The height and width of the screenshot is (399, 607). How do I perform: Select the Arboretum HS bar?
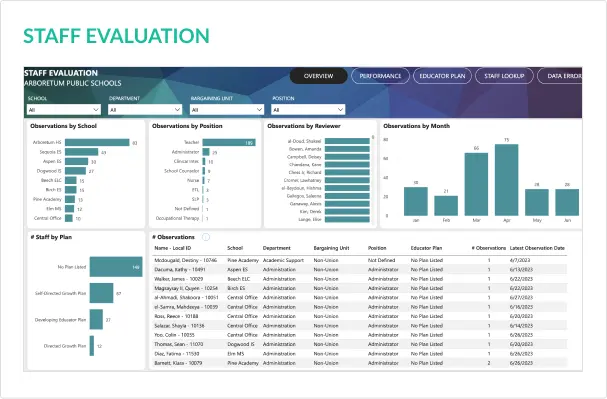[x=97, y=142]
